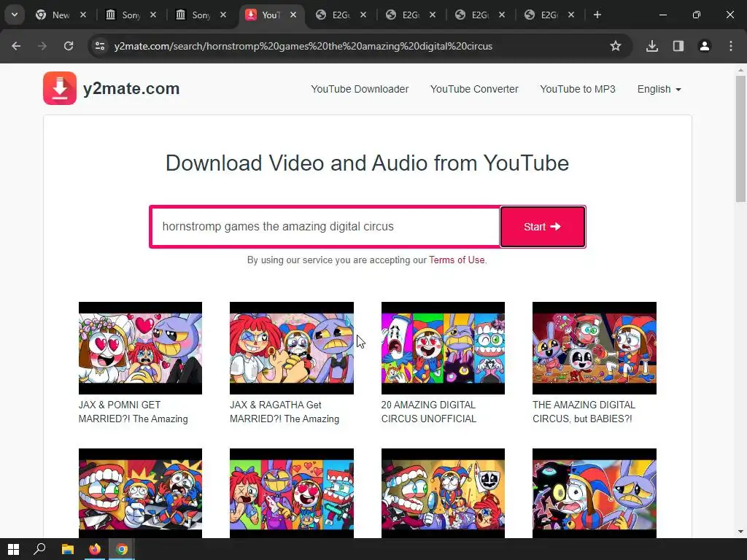Open second-row last thumbnail with crying Pomni
Viewport: 747px width, 560px height.
595,494
